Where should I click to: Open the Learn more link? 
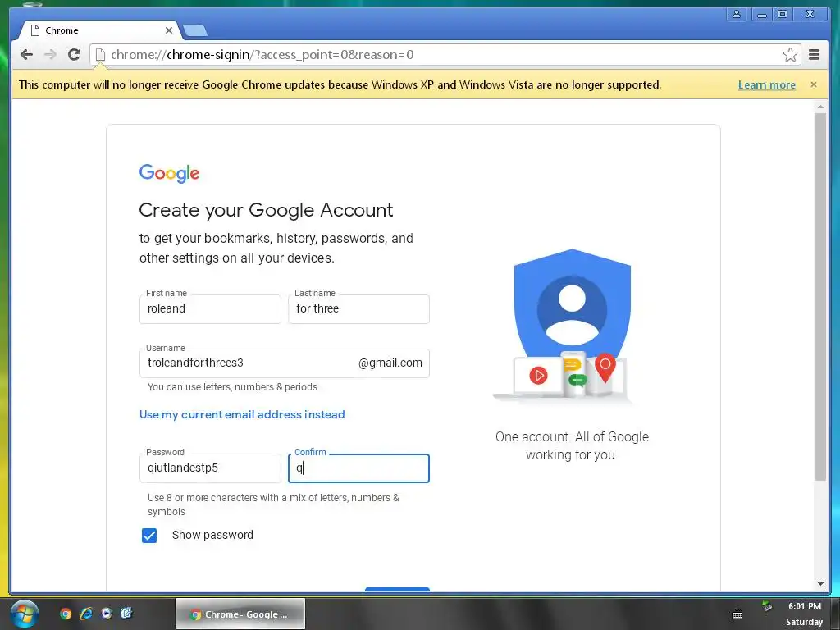click(767, 84)
